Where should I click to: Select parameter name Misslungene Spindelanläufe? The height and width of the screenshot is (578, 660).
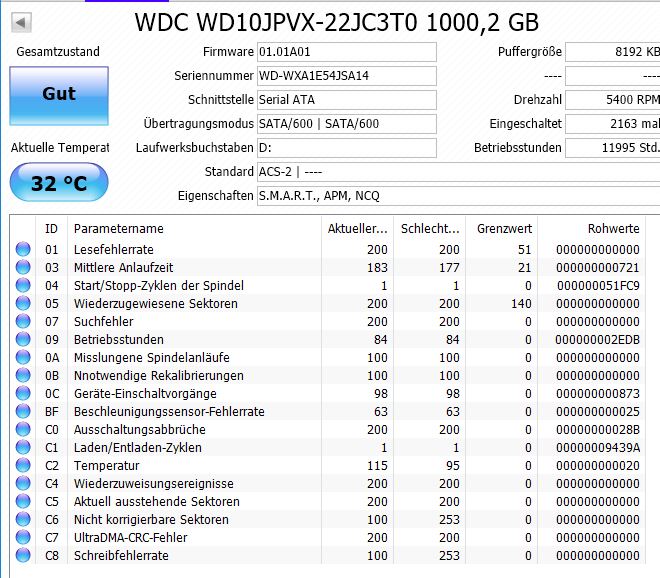(152, 358)
